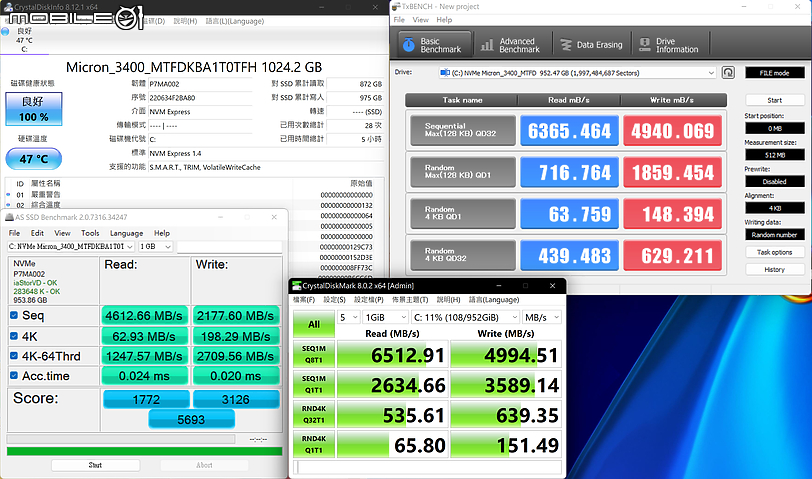Click the Start position 0 MB field
Screen dimensions: 812x479
point(775,128)
